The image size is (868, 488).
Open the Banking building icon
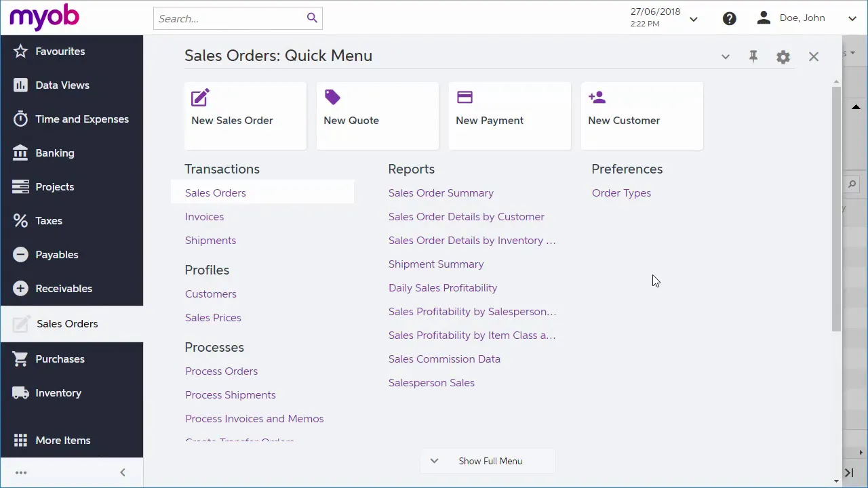click(x=20, y=153)
